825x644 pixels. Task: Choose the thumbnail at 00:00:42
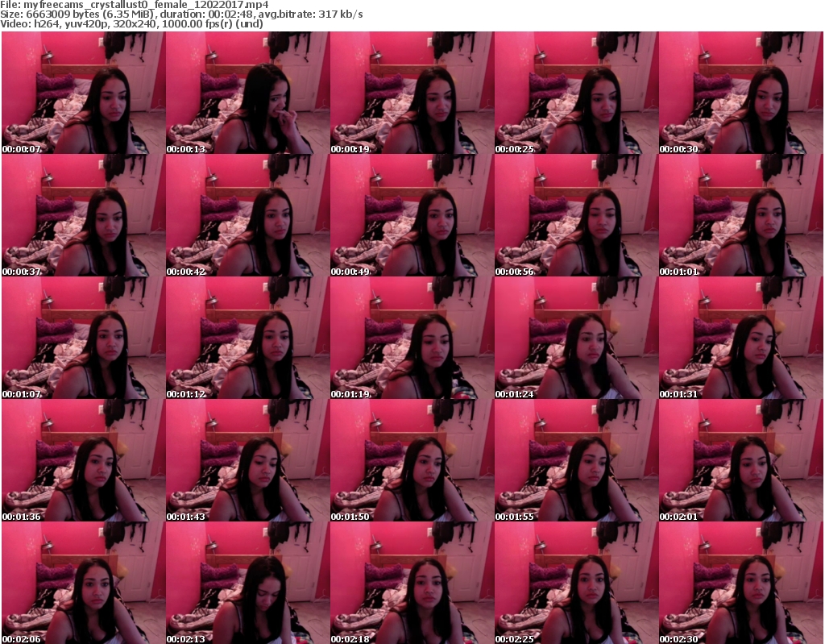click(x=248, y=215)
